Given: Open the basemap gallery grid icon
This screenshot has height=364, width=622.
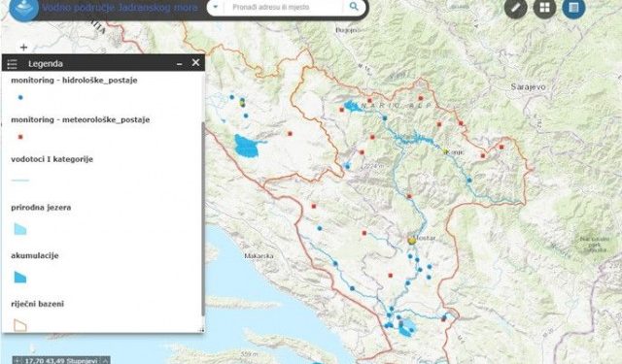Looking at the screenshot, I should (544, 8).
